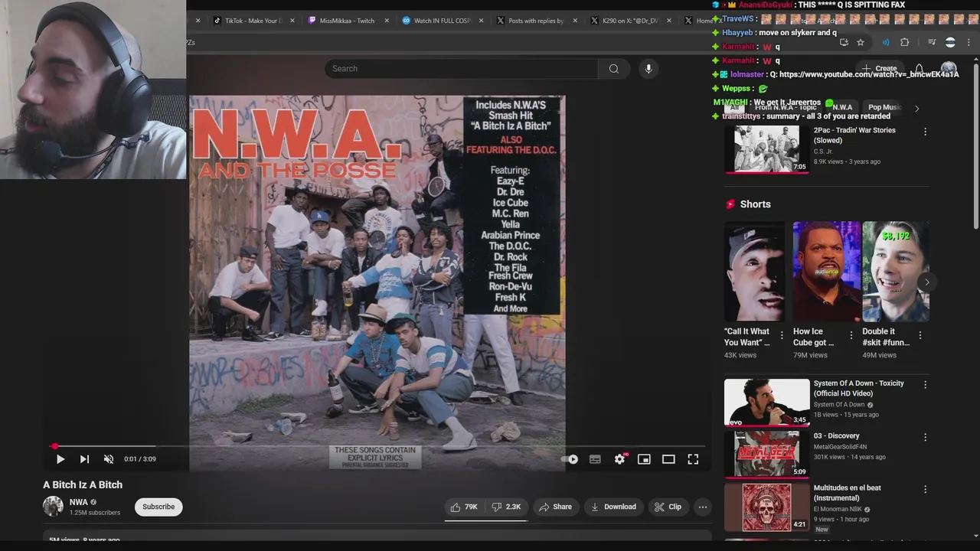
Task: Enter full screen mode
Action: tap(693, 459)
